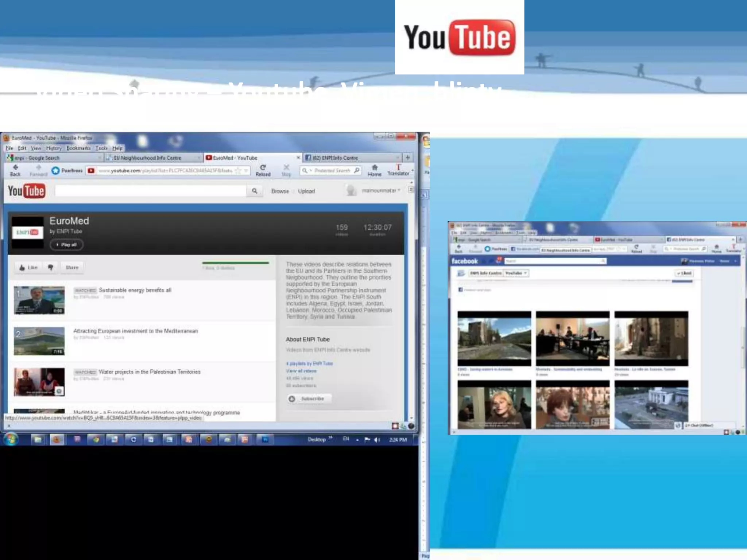
Task: Click the Water projects video thumbnail
Action: [39, 382]
